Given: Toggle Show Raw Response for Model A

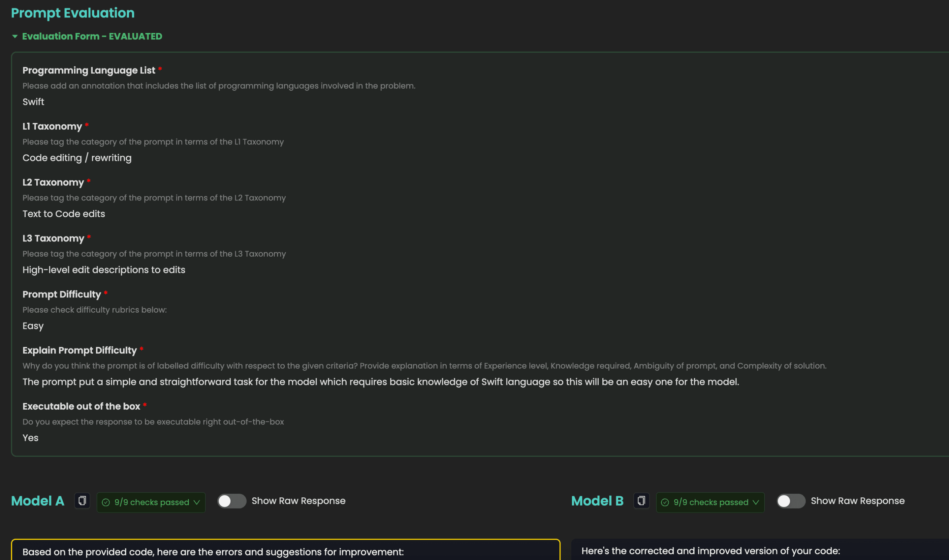Looking at the screenshot, I should (x=231, y=501).
